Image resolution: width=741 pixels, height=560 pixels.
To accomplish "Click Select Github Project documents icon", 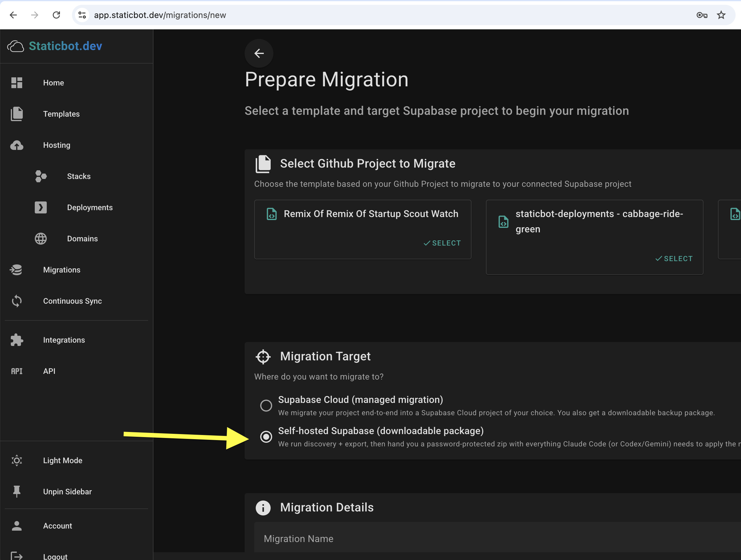I will (x=263, y=164).
